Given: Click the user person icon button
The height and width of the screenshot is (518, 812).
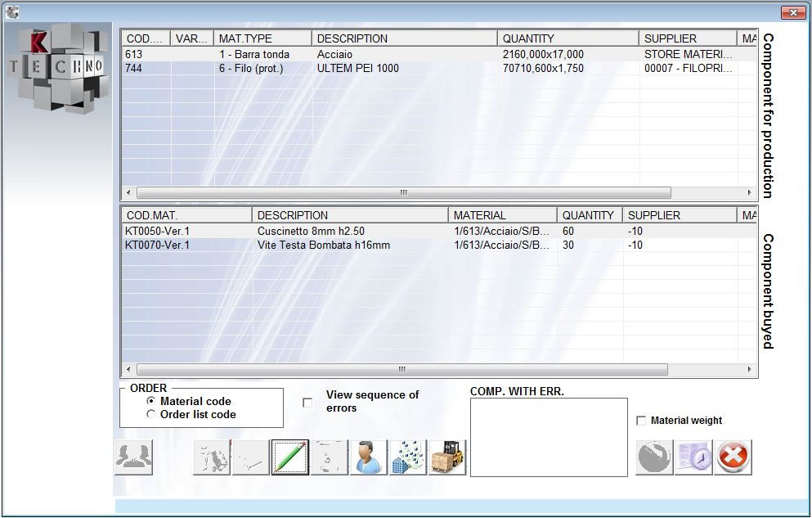Looking at the screenshot, I should (x=369, y=457).
